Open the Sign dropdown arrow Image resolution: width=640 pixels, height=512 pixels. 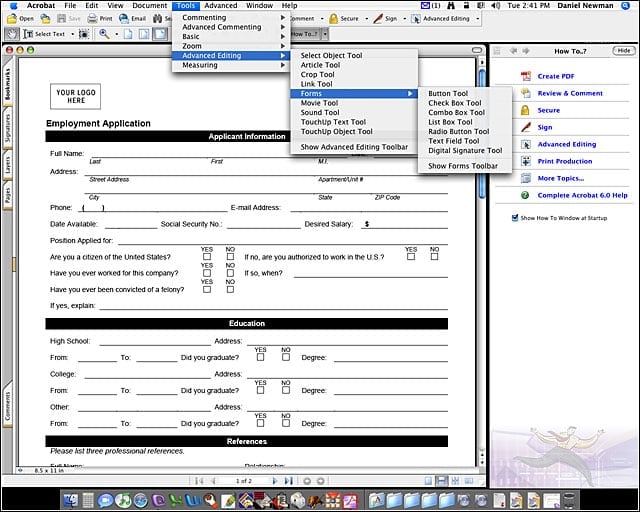point(404,19)
